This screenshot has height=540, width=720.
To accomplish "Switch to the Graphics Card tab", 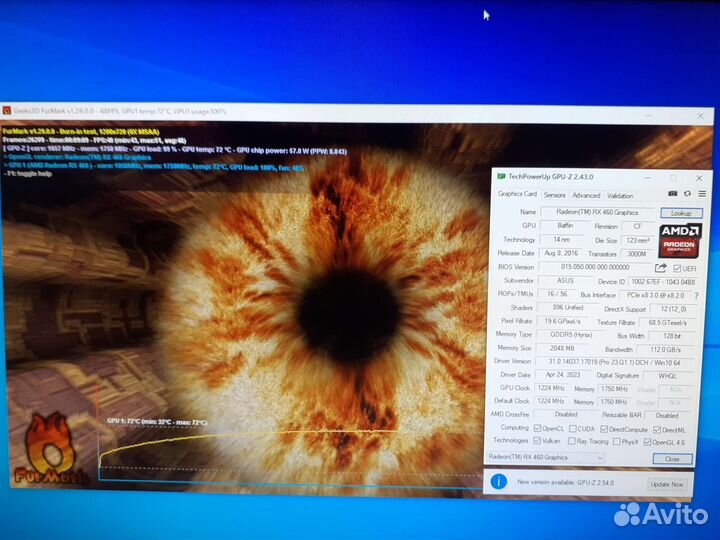I will [517, 194].
